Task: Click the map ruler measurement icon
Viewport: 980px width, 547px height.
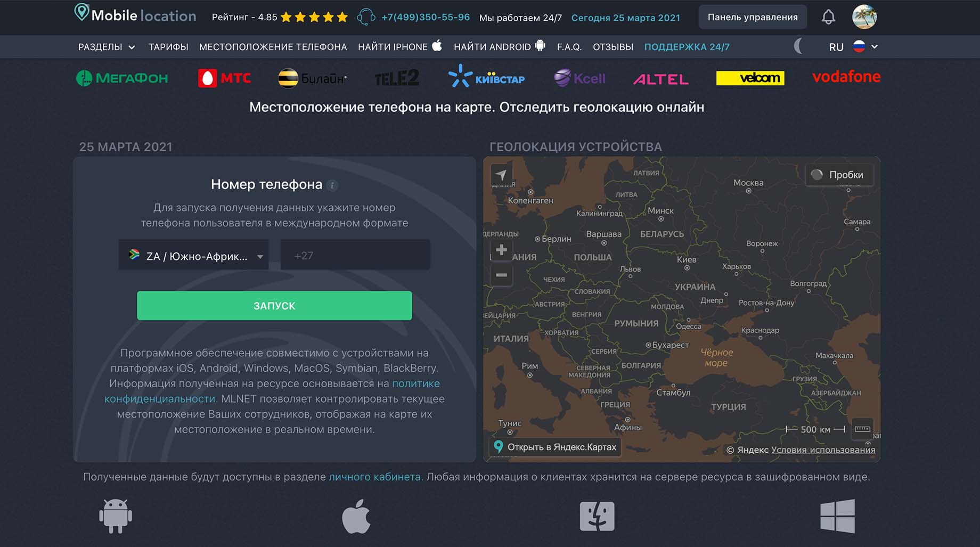Action: (x=862, y=429)
